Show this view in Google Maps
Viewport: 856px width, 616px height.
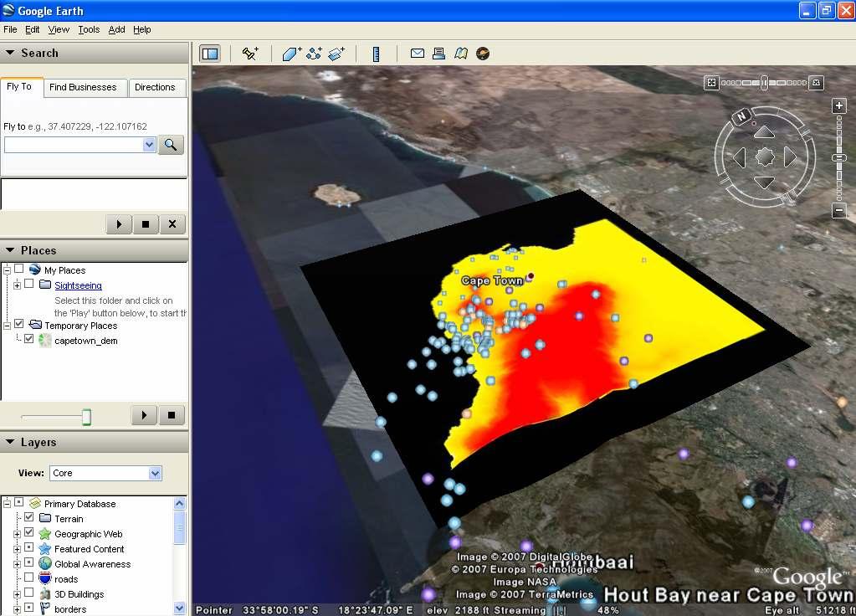click(461, 53)
